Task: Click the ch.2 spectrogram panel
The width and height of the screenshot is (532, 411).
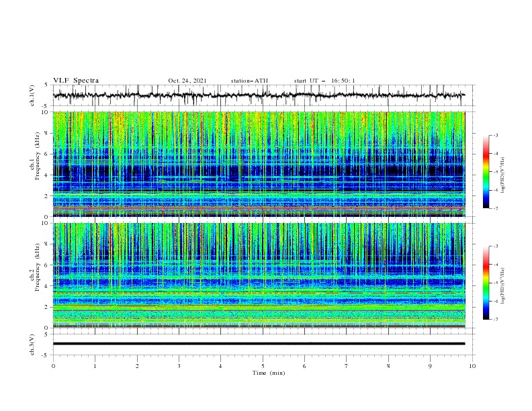Action: 259,275
